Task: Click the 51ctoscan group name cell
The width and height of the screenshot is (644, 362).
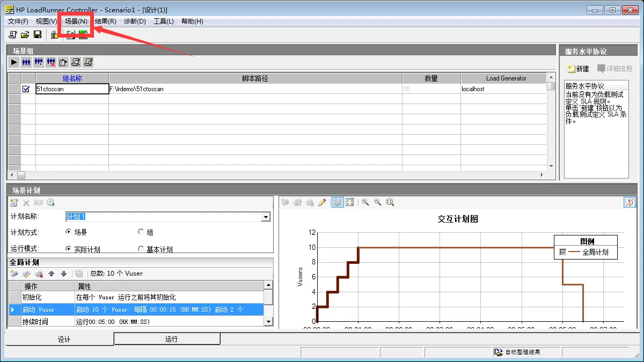Action: tap(72, 89)
